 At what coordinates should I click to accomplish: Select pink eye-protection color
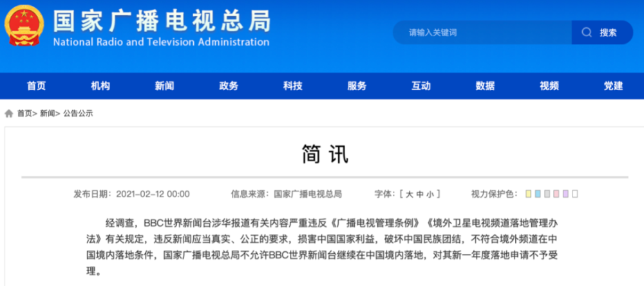(556, 194)
